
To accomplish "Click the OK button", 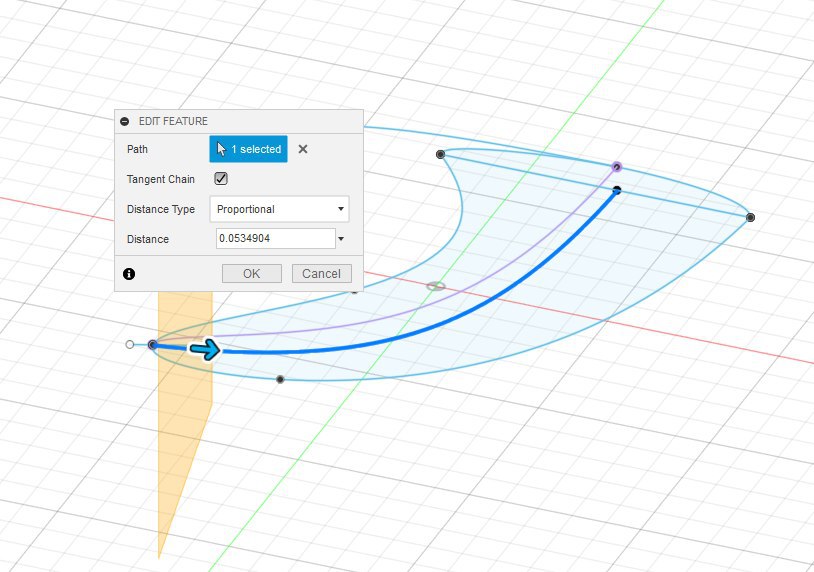I will coord(252,274).
